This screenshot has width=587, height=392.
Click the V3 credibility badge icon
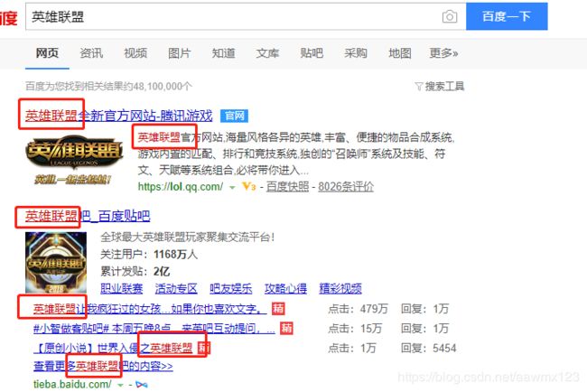[249, 186]
